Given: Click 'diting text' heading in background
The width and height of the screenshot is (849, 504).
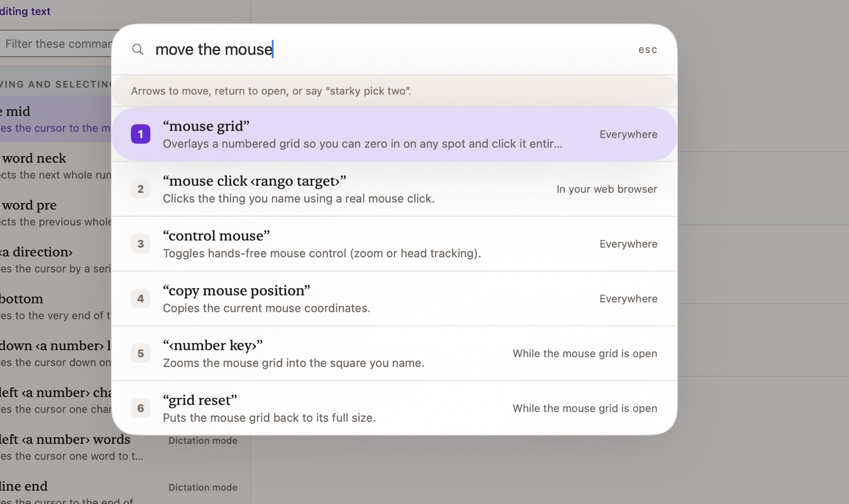Looking at the screenshot, I should point(25,11).
